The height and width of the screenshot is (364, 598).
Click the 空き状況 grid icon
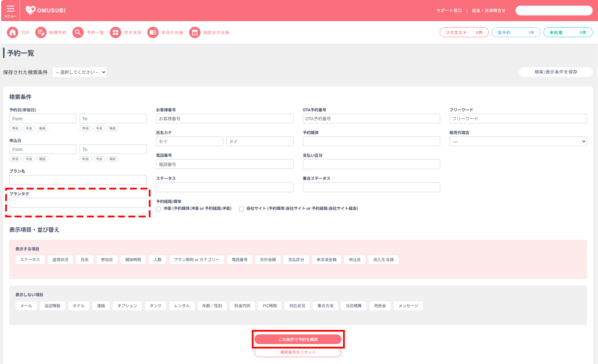115,32
